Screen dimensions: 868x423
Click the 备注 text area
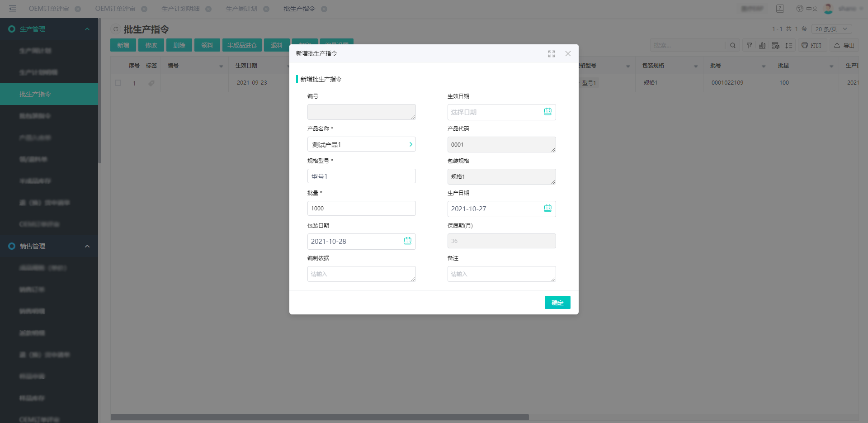(501, 274)
